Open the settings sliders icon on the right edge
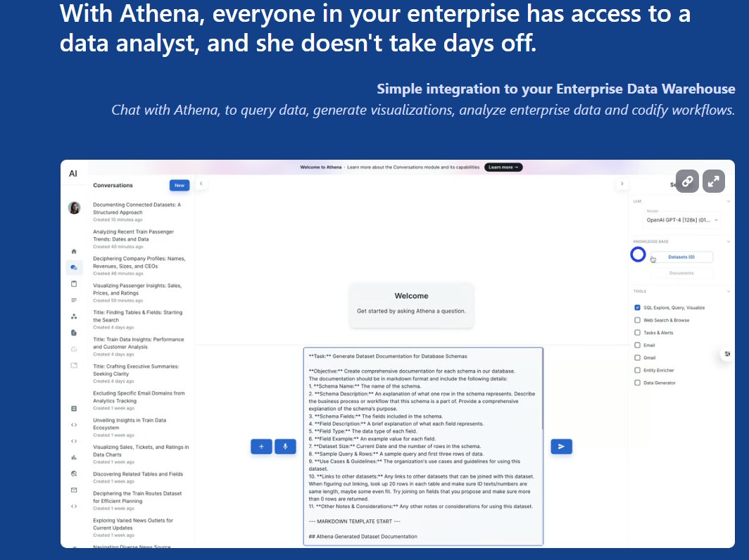 click(x=727, y=354)
